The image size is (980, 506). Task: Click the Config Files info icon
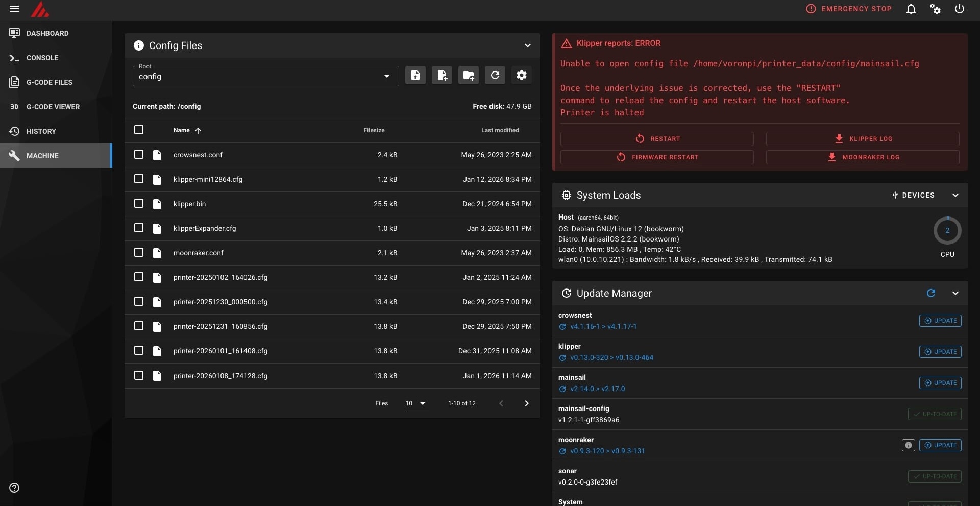coord(139,45)
